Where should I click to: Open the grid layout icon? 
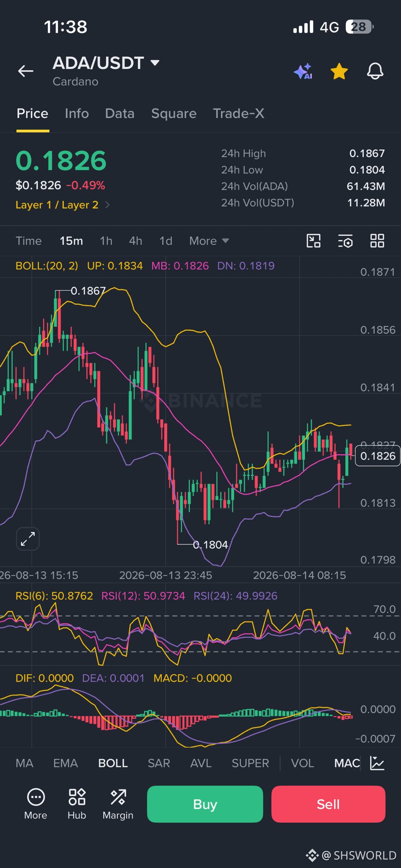point(377,241)
